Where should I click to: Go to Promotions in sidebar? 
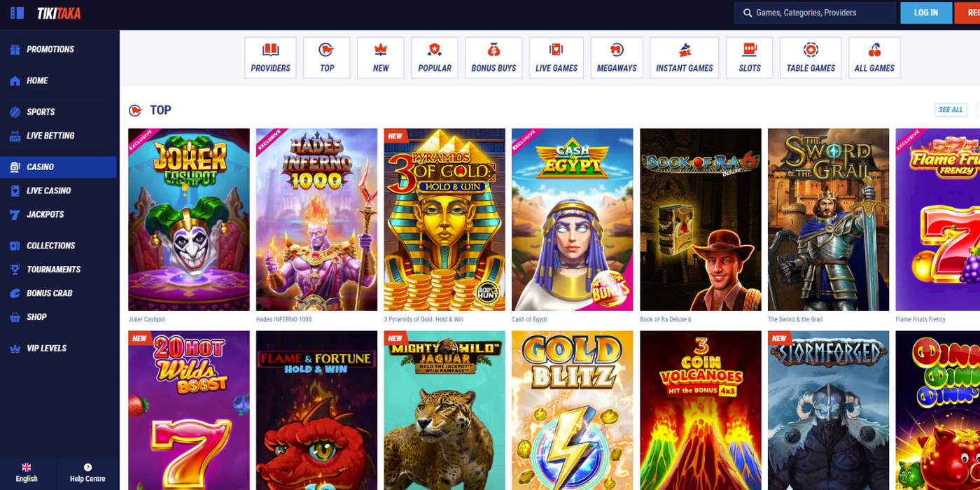tap(50, 50)
